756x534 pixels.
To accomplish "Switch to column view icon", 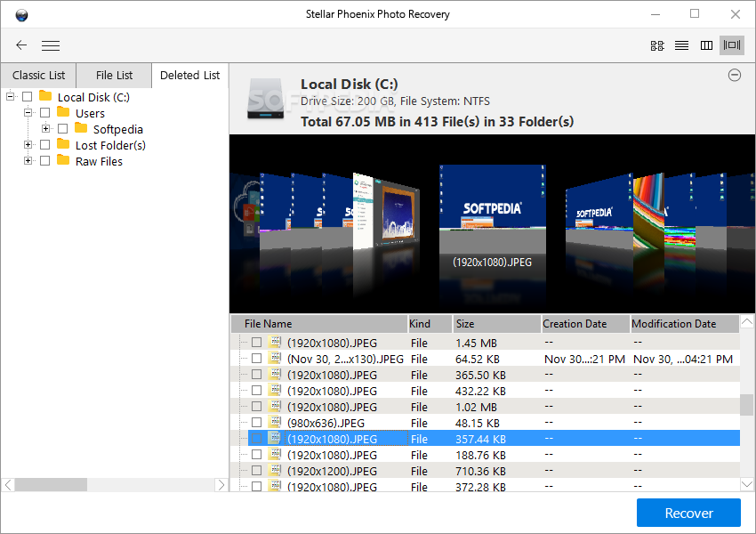I will coord(706,45).
